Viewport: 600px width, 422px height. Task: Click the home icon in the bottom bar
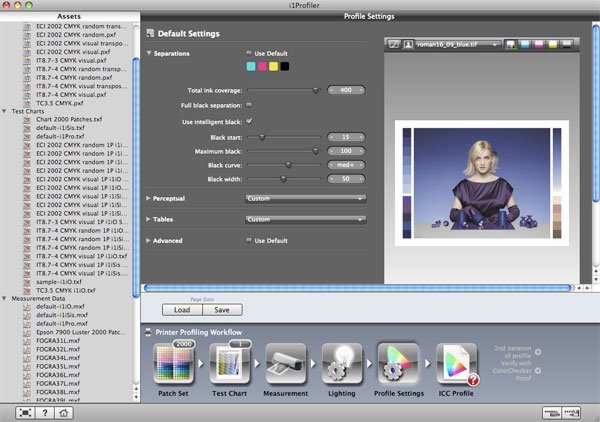point(62,412)
